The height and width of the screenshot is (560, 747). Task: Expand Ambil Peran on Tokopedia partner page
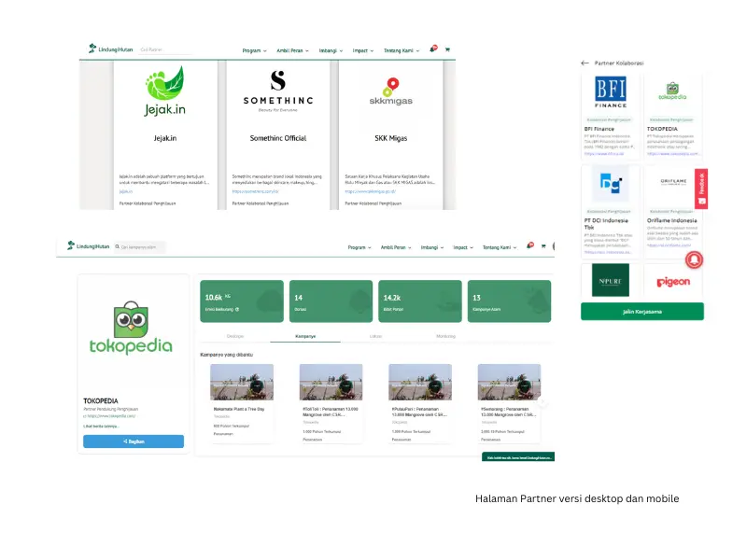pyautogui.click(x=396, y=247)
